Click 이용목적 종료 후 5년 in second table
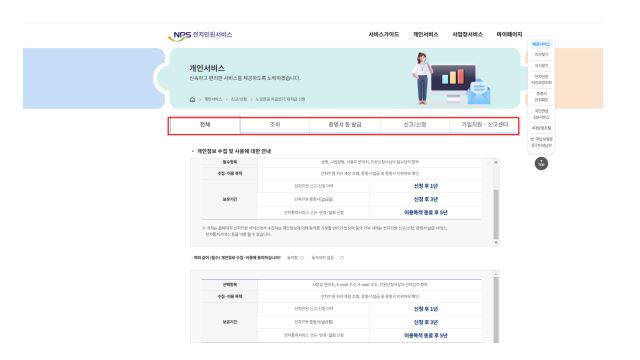 pos(426,336)
